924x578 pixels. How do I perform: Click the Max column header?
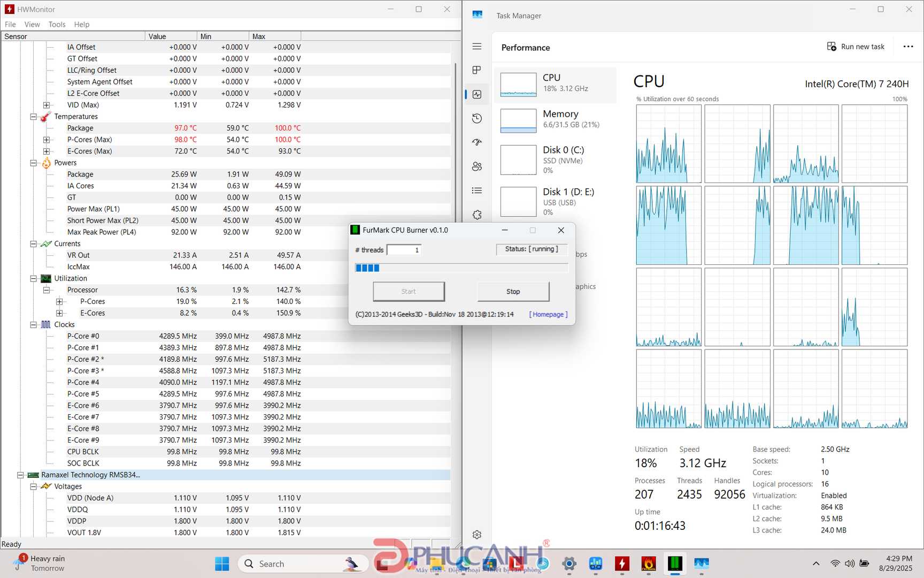[x=275, y=36]
